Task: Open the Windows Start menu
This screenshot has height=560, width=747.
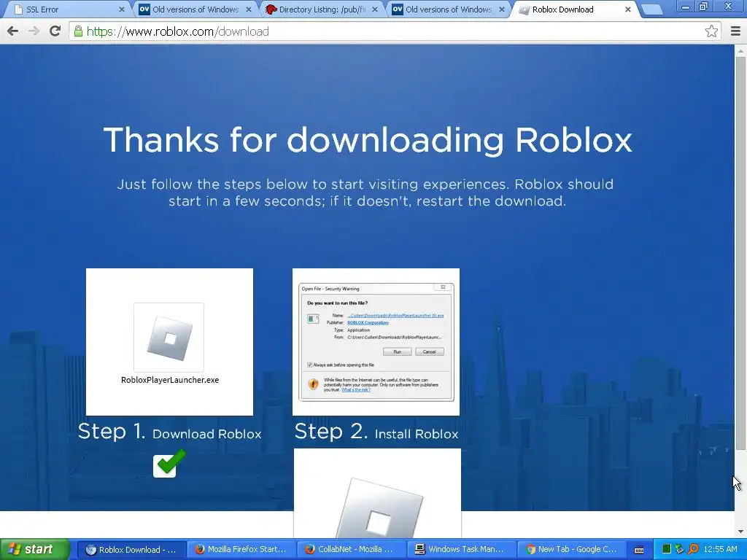Action: pos(35,550)
